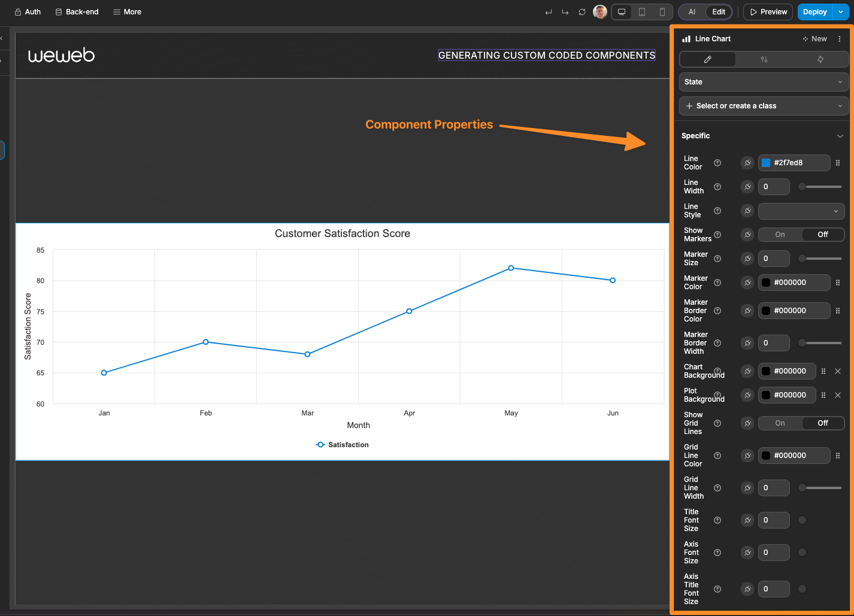Click the refresh icon in the toolbar
The height and width of the screenshot is (616, 854).
coord(582,11)
